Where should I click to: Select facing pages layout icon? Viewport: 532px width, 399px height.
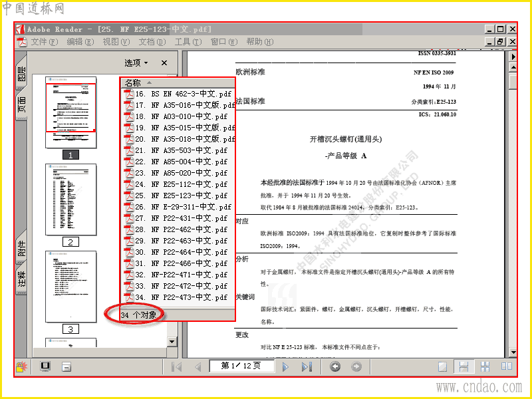point(507,367)
